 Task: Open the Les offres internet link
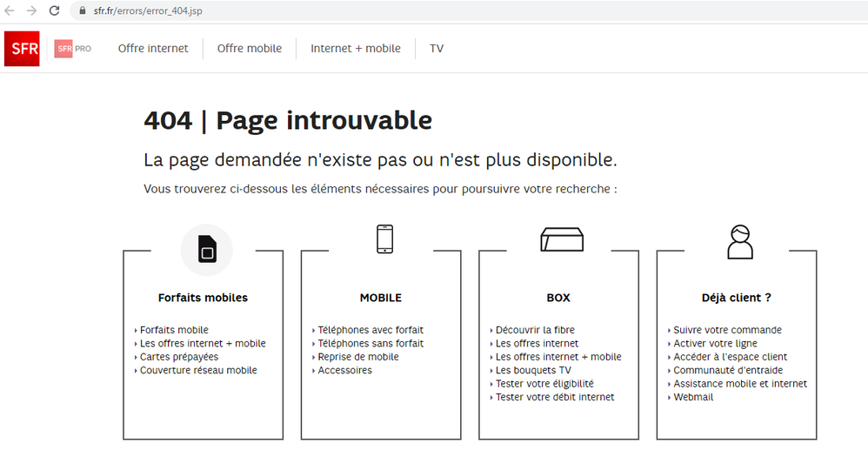(x=537, y=344)
